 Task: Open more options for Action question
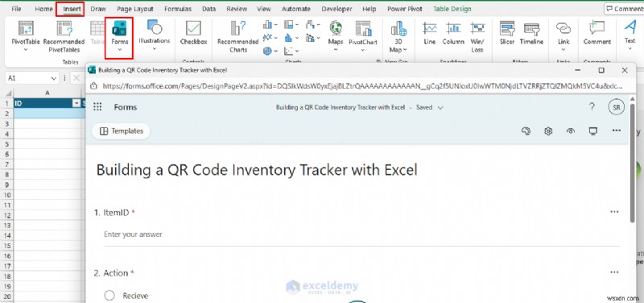pos(614,272)
